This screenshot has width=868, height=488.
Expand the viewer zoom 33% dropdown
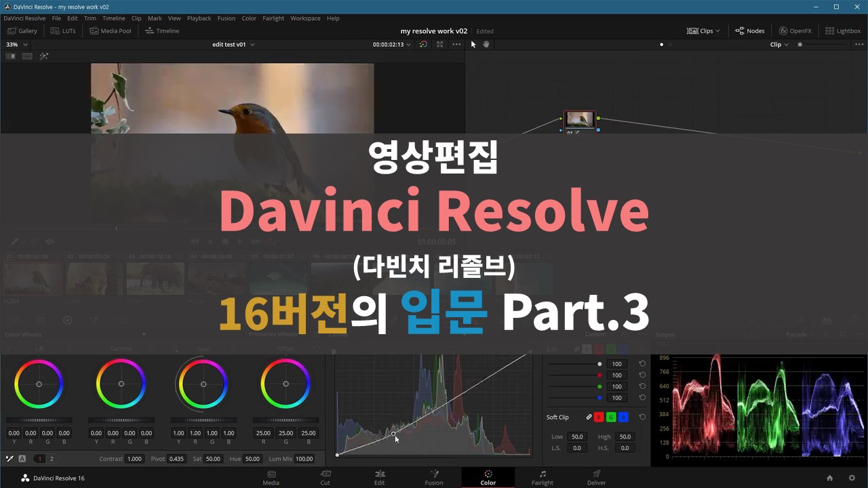[x=17, y=44]
